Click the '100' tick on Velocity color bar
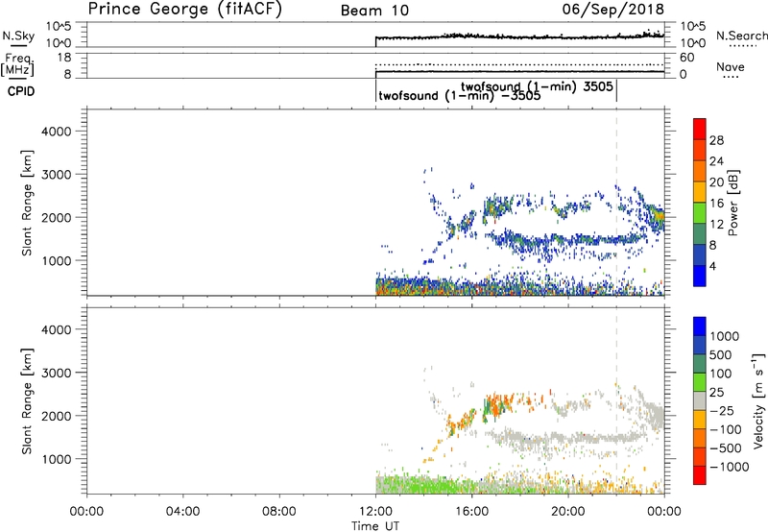Viewport: 768px width, 532px height. [720, 374]
